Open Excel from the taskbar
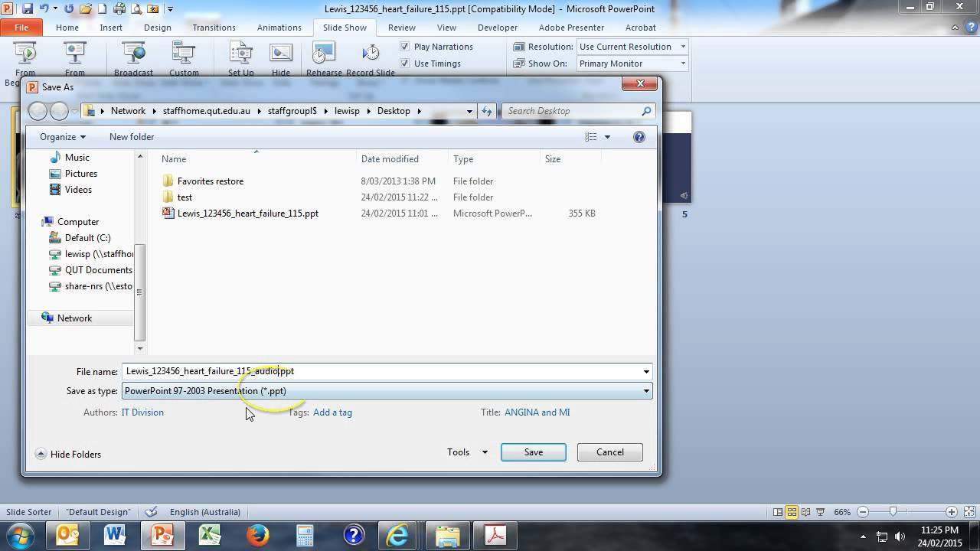980x551 pixels. pos(210,535)
